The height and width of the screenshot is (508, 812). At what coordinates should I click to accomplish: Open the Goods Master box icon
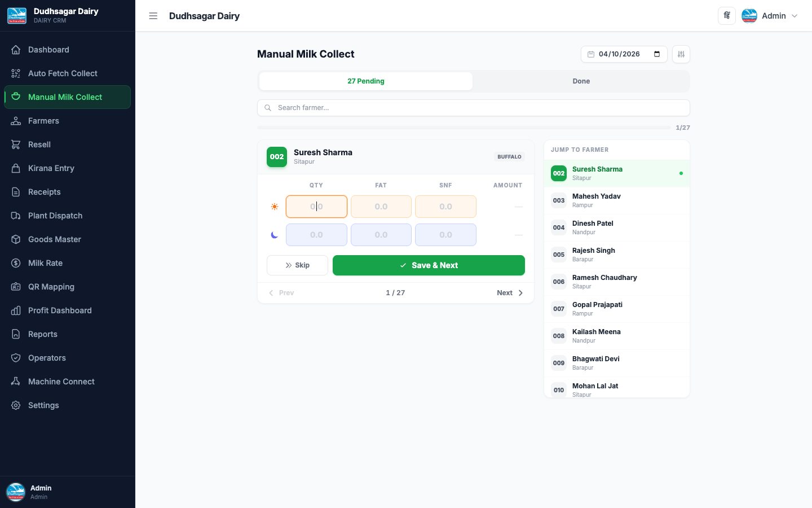[x=16, y=239]
